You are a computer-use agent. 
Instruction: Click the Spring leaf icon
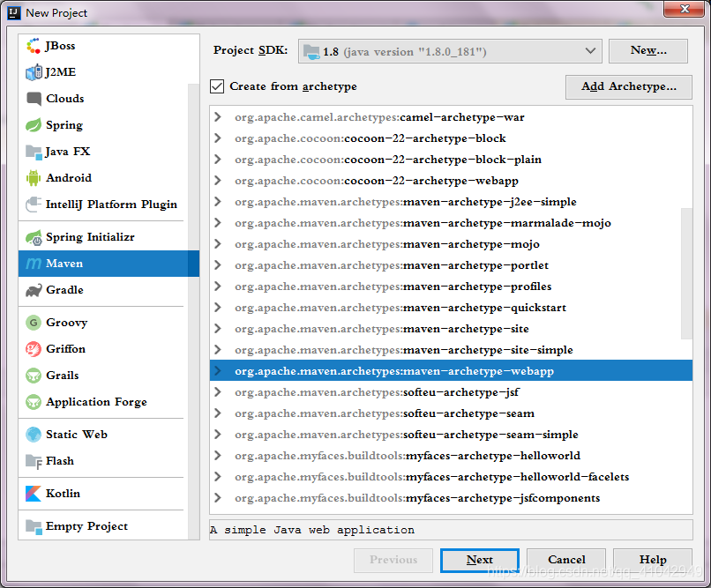pos(34,124)
